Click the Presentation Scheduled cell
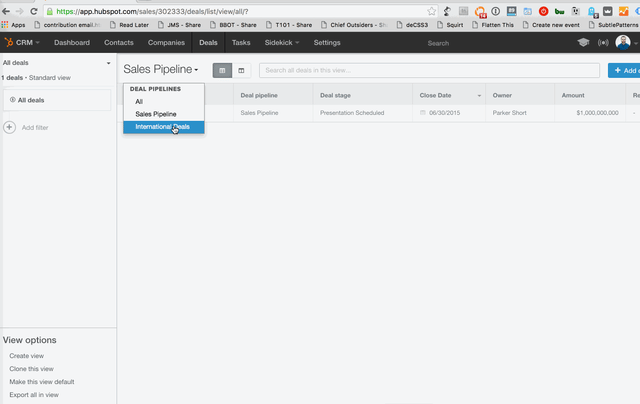This screenshot has width=640, height=404. tap(352, 113)
